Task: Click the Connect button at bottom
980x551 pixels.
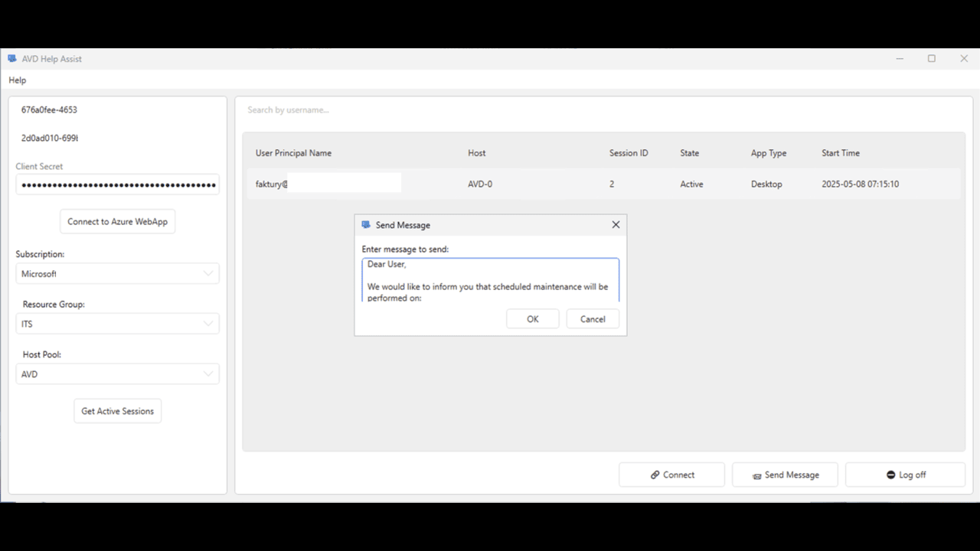Action: tap(671, 474)
